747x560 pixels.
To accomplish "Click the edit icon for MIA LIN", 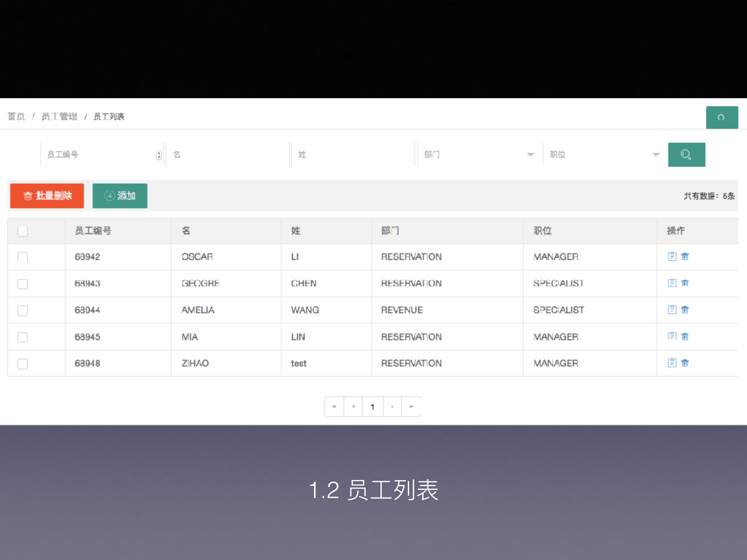I will (672, 336).
